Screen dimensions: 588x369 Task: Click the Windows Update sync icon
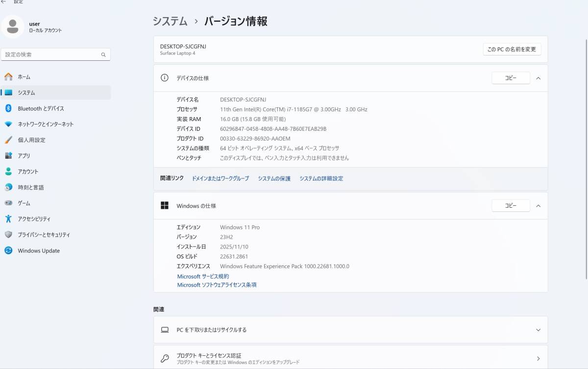coord(8,250)
